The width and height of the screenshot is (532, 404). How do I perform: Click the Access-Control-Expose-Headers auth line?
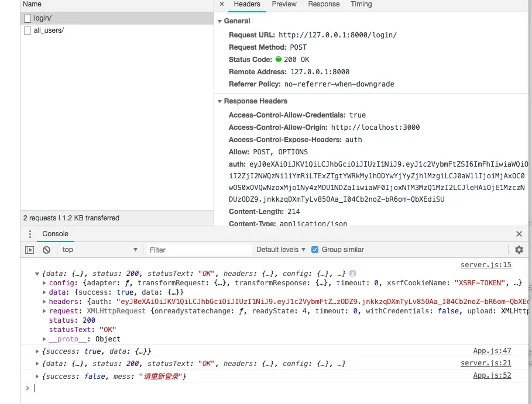(295, 140)
